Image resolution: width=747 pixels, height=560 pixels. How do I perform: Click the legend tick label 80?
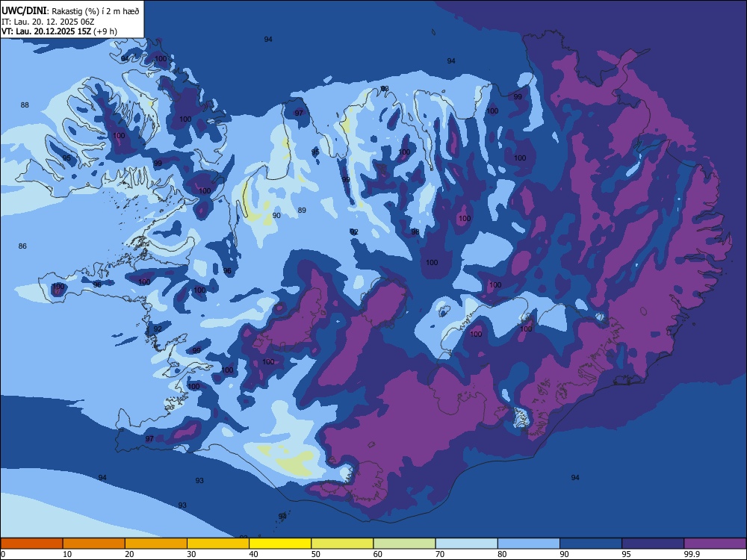coord(502,554)
